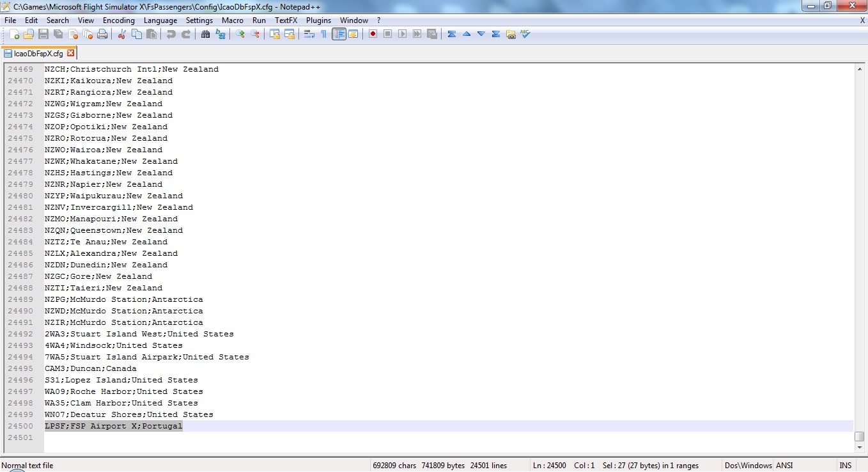The image size is (868, 472).
Task: Expand the Encoding menu
Action: click(x=118, y=20)
